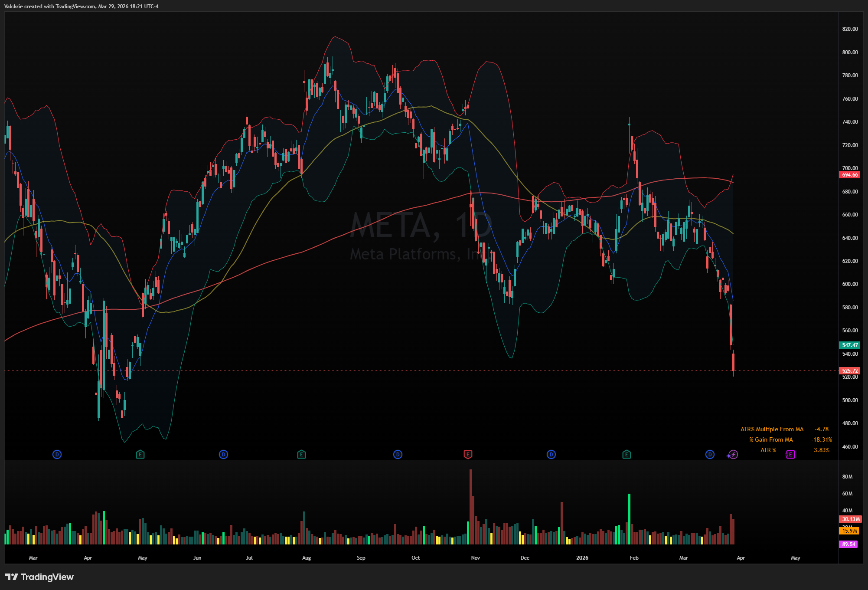Screen dimensions: 868x590
Task: Click the leftmost dividend D marker
Action: (x=57, y=455)
